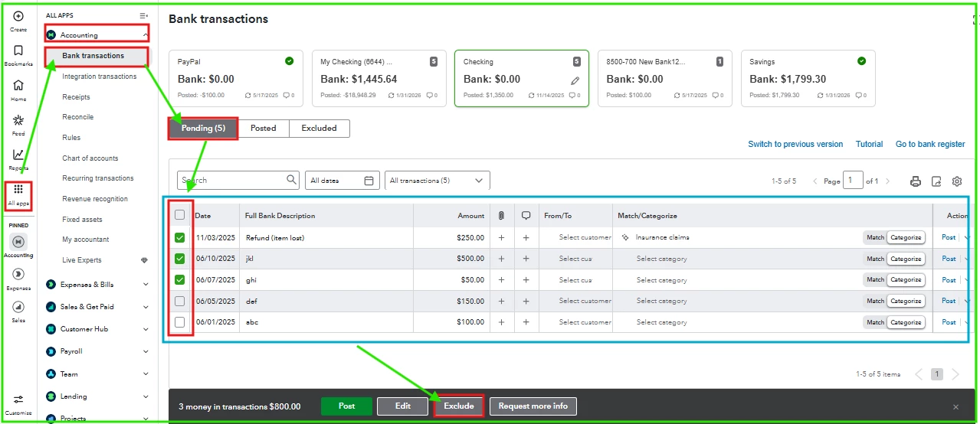This screenshot has height=424, width=980.
Task: Open table settings gear icon
Action: tap(957, 181)
